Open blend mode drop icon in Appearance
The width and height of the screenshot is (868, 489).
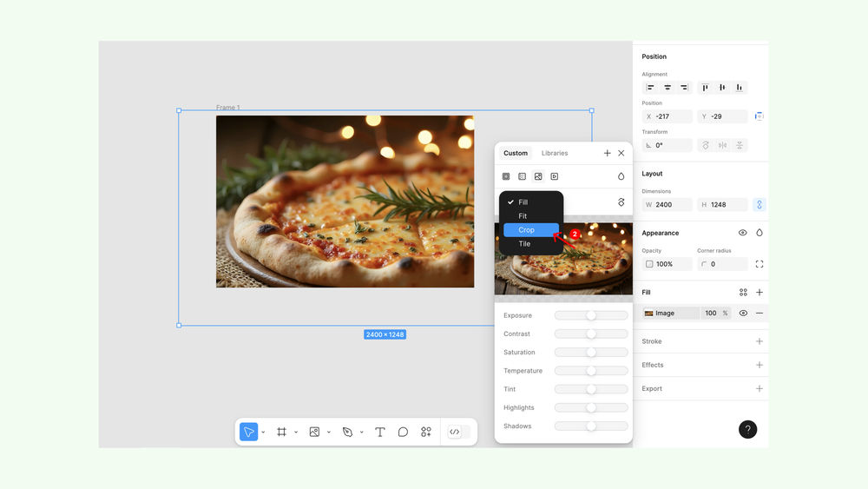(x=759, y=233)
